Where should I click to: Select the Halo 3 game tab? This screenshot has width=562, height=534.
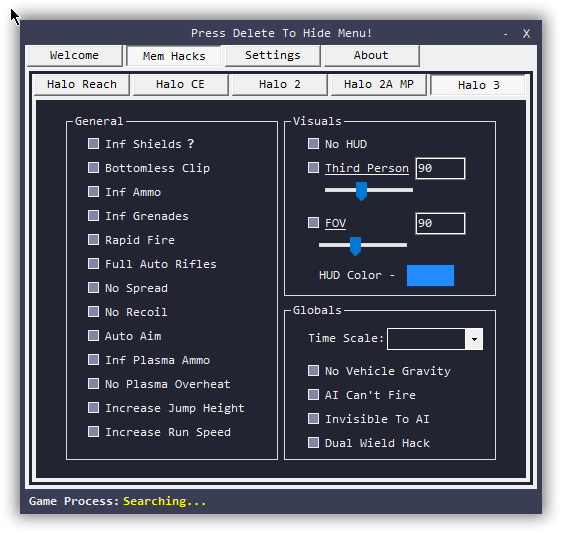point(478,85)
